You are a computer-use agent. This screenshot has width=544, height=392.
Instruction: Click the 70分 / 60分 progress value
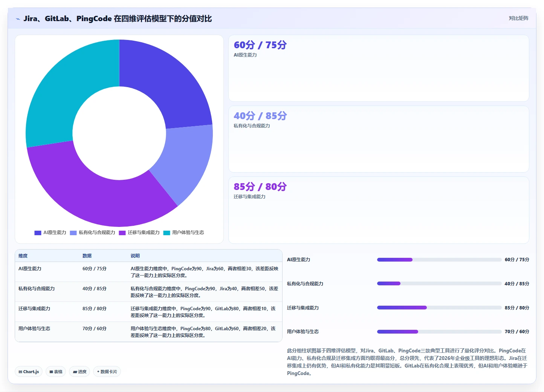coord(517,332)
